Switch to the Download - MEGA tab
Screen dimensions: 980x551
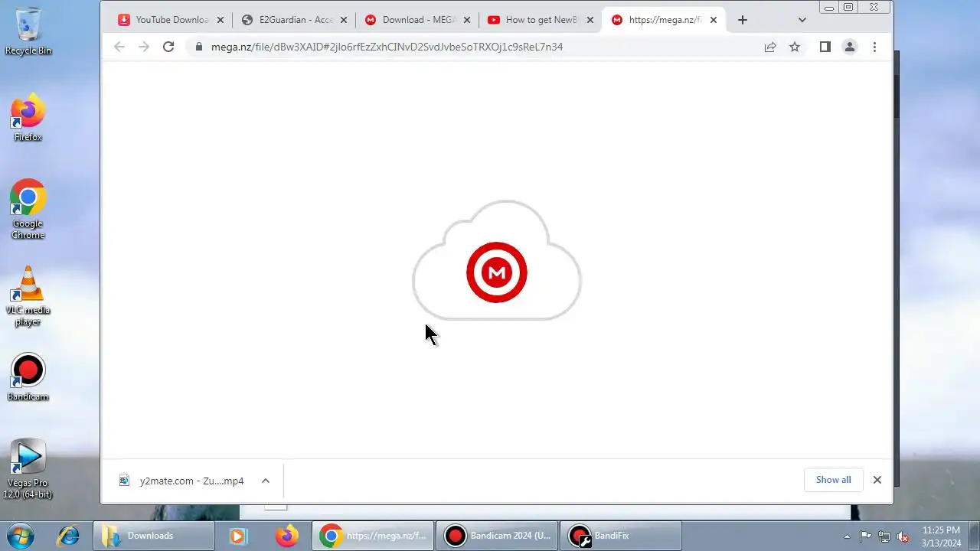[x=417, y=20]
